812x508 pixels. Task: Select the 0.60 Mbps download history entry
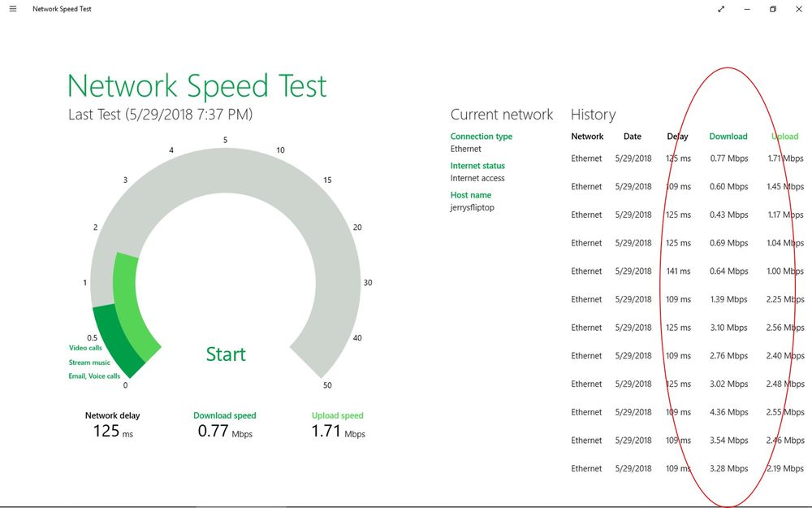pos(728,187)
